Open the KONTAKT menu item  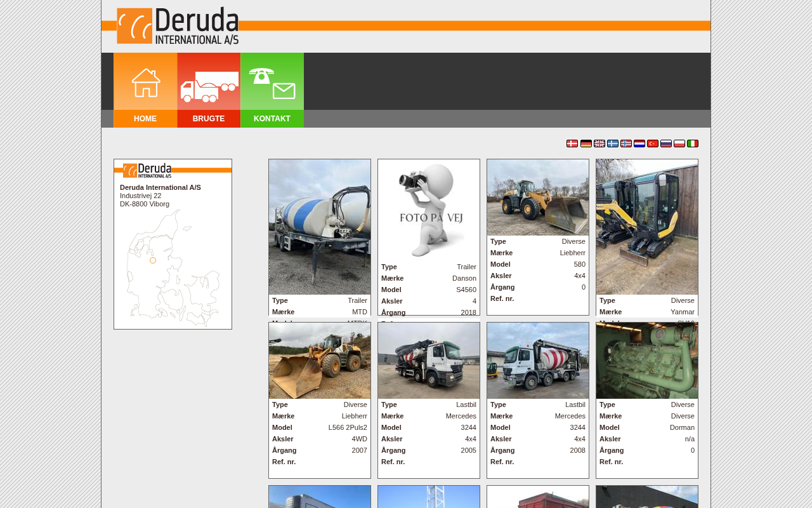tap(272, 119)
